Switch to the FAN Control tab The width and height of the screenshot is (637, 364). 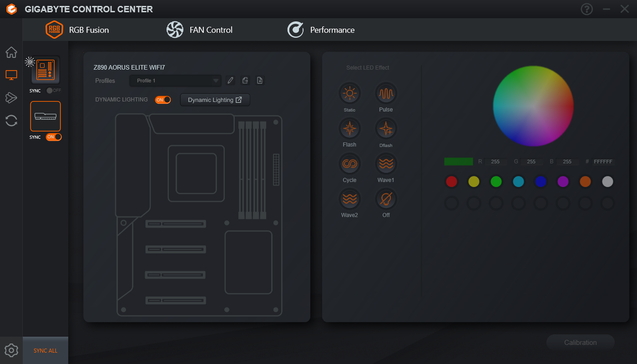[199, 30]
